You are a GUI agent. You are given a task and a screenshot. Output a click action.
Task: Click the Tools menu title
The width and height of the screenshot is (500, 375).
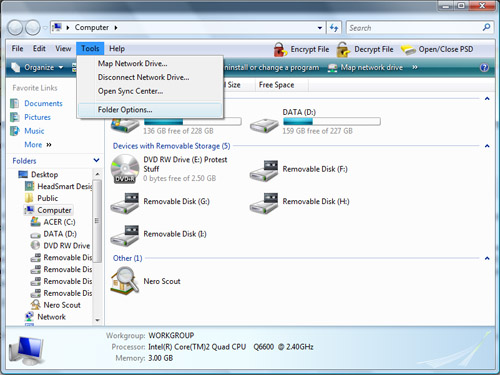90,49
